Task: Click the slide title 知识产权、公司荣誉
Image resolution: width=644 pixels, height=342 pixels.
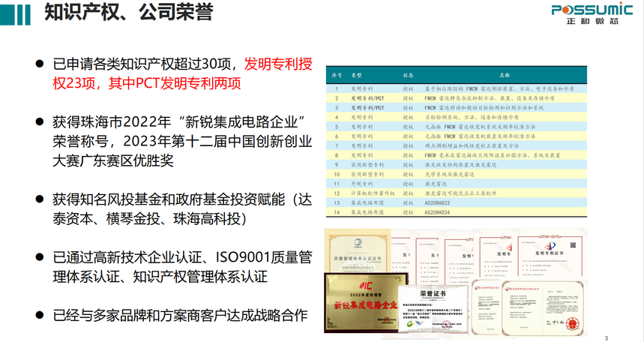Action: click(x=127, y=13)
